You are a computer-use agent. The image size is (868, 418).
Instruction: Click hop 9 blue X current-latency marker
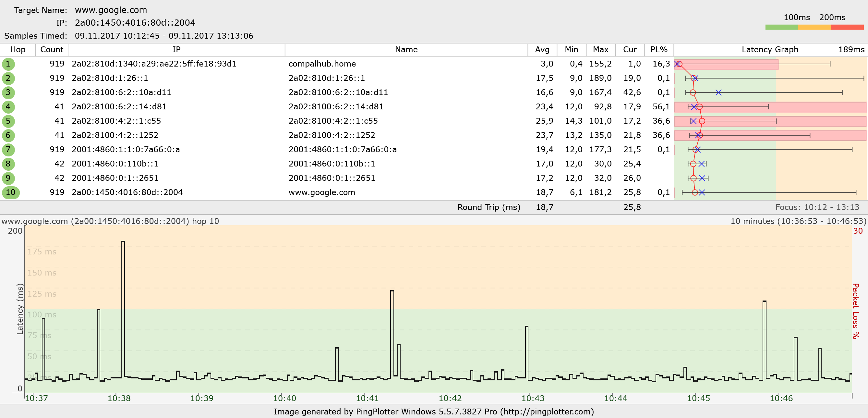pyautogui.click(x=702, y=178)
